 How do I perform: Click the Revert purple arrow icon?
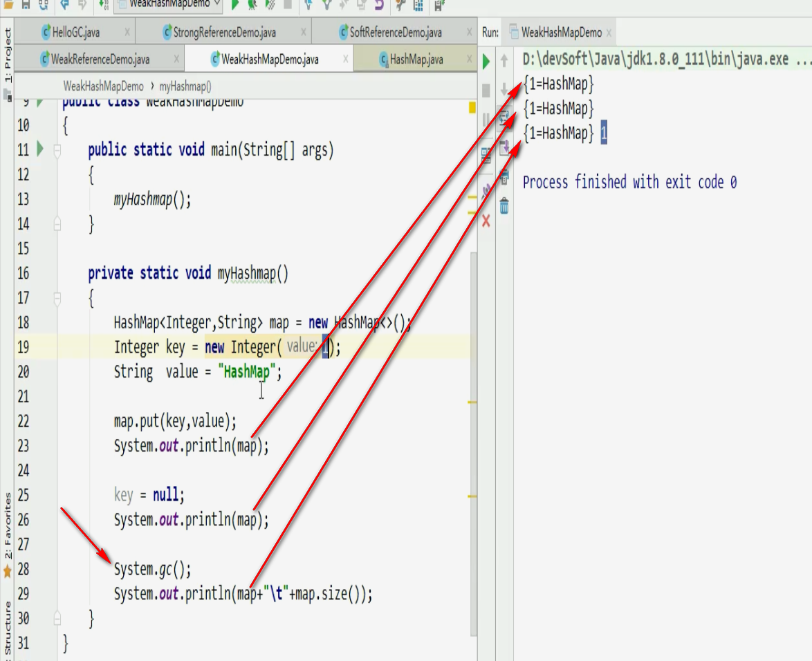(x=379, y=5)
